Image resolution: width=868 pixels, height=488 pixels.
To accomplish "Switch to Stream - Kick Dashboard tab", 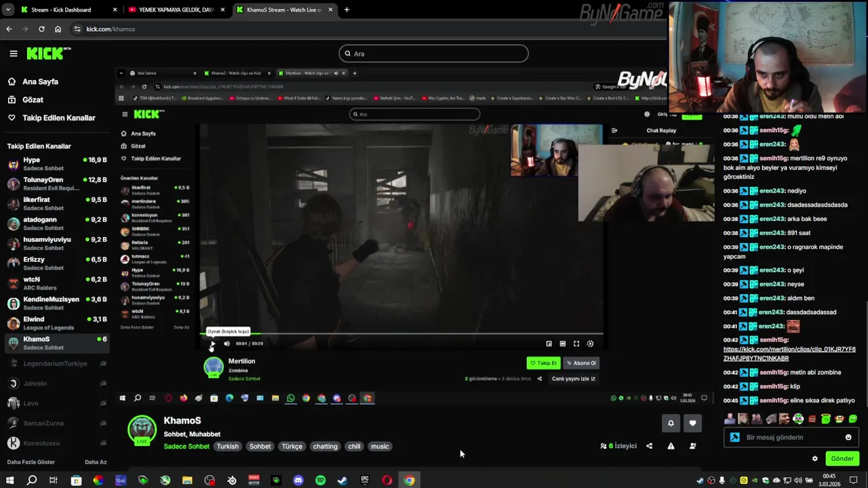I will coord(68,9).
